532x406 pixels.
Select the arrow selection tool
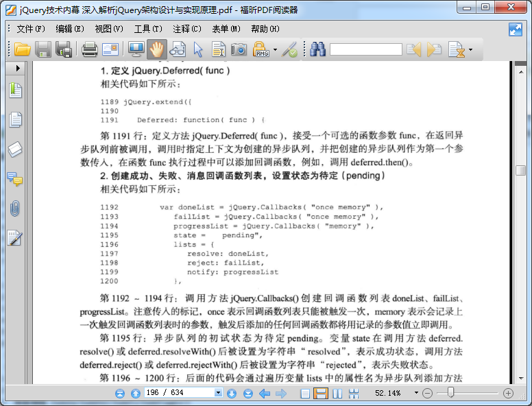click(x=198, y=49)
